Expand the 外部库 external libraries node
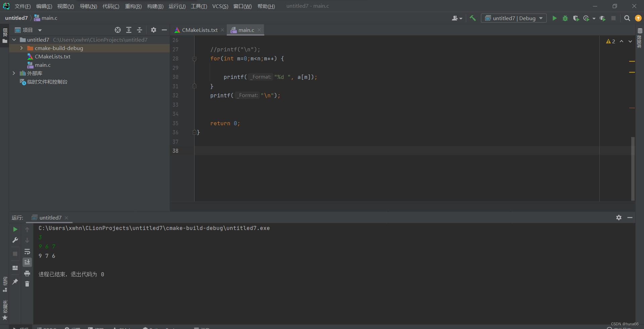644x329 pixels. [14, 73]
